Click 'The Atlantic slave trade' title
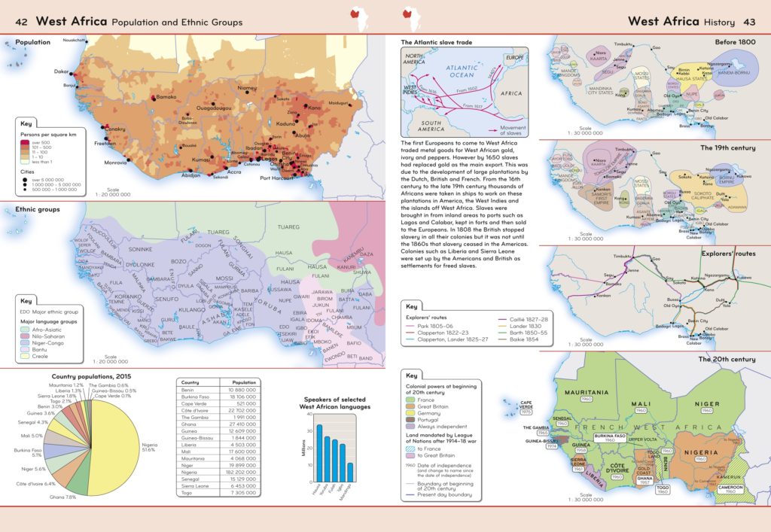 point(436,42)
